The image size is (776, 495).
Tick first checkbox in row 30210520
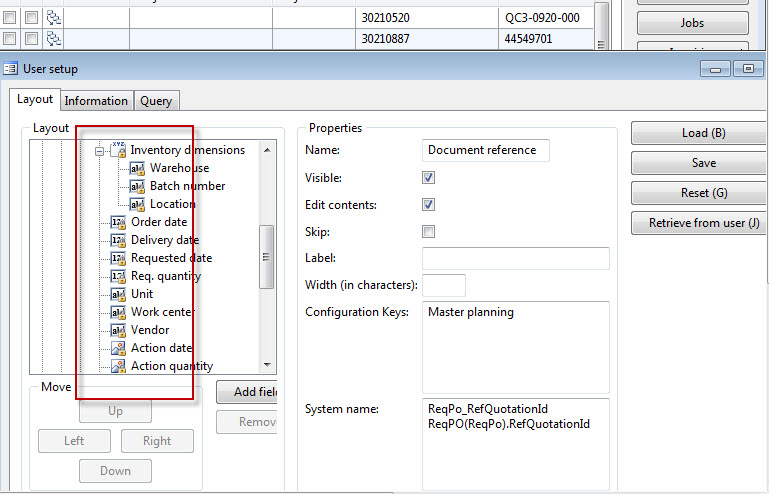pyautogui.click(x=9, y=18)
